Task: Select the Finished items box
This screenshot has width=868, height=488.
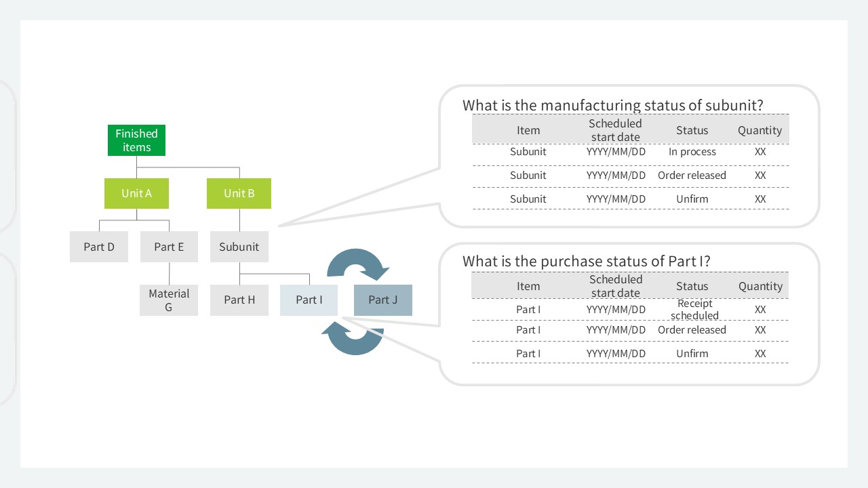Action: pyautogui.click(x=136, y=140)
